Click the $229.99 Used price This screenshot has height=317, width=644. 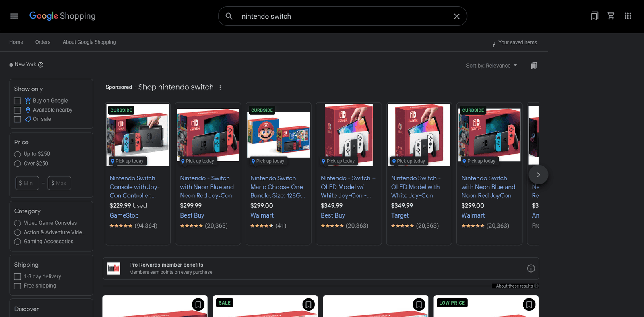tap(128, 205)
